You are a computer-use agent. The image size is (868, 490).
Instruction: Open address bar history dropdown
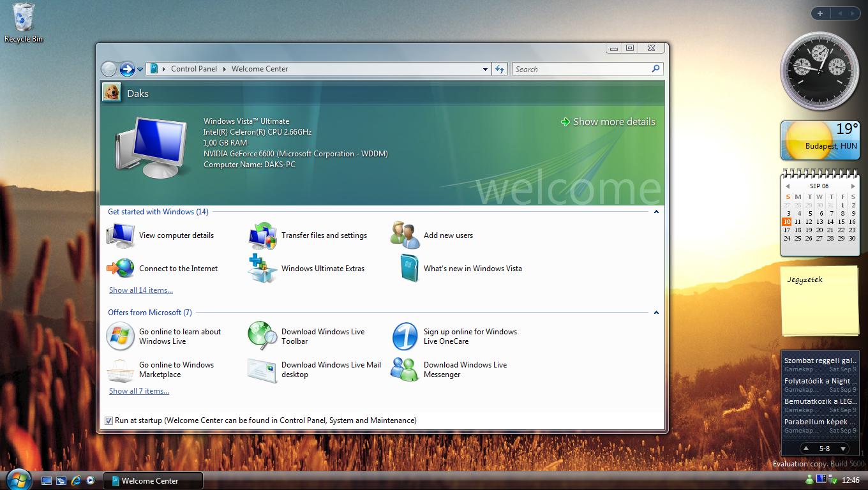(x=485, y=69)
